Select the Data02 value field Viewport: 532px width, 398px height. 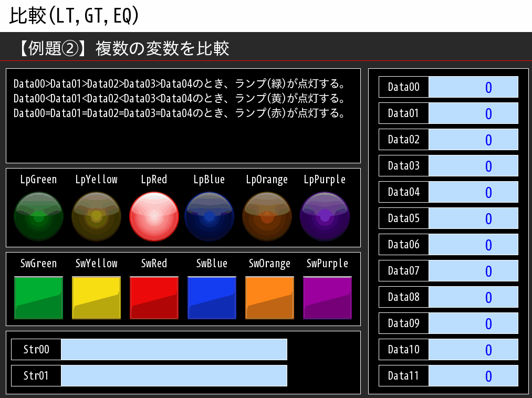473,140
